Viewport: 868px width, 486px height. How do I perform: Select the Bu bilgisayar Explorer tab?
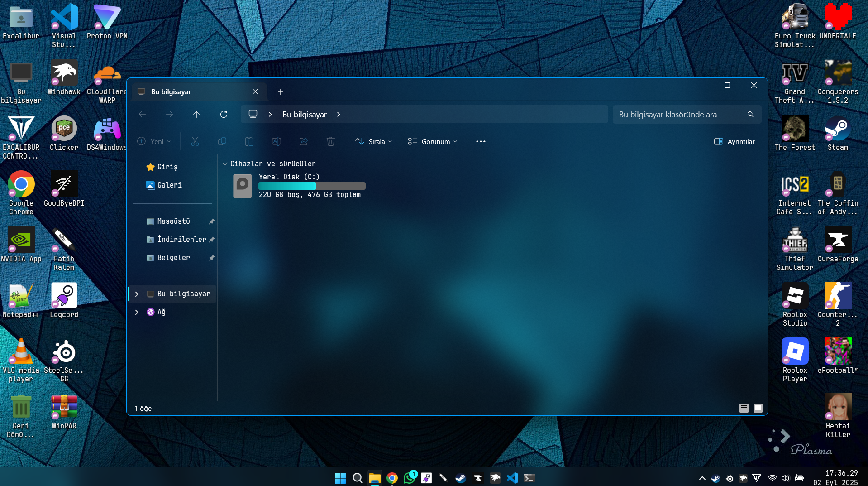coord(199,91)
